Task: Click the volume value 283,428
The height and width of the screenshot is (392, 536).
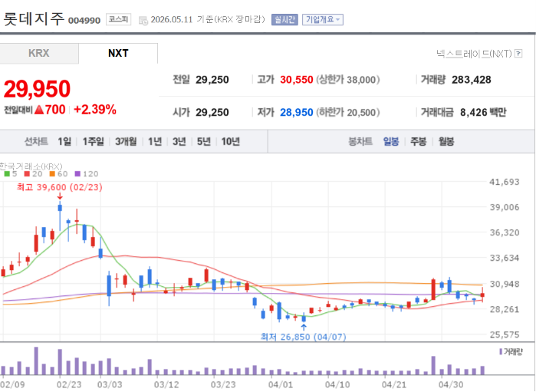Action: (471, 80)
